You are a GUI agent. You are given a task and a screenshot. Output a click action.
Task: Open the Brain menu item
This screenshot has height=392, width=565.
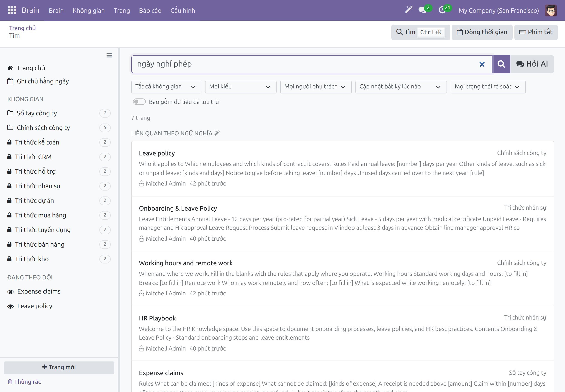(x=56, y=10)
